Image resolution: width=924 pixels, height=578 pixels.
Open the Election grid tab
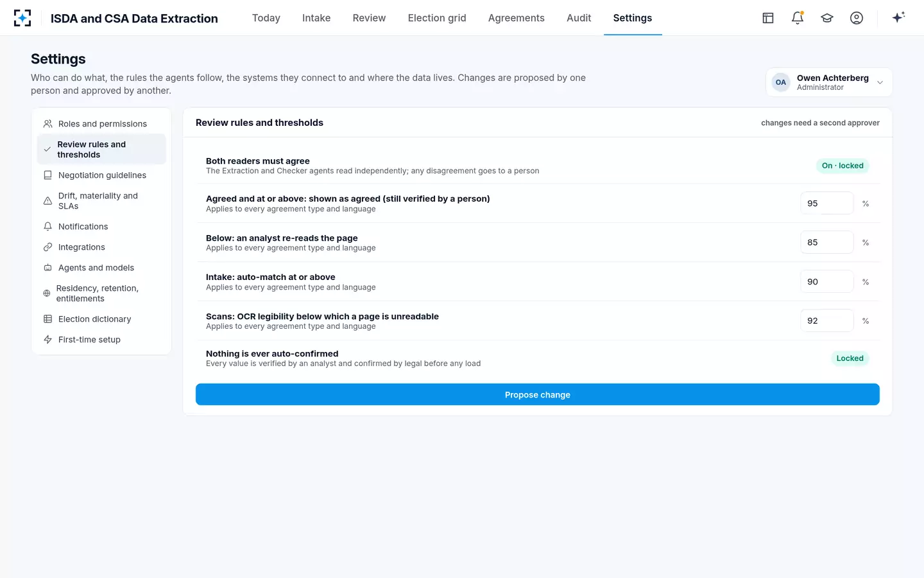coord(437,18)
